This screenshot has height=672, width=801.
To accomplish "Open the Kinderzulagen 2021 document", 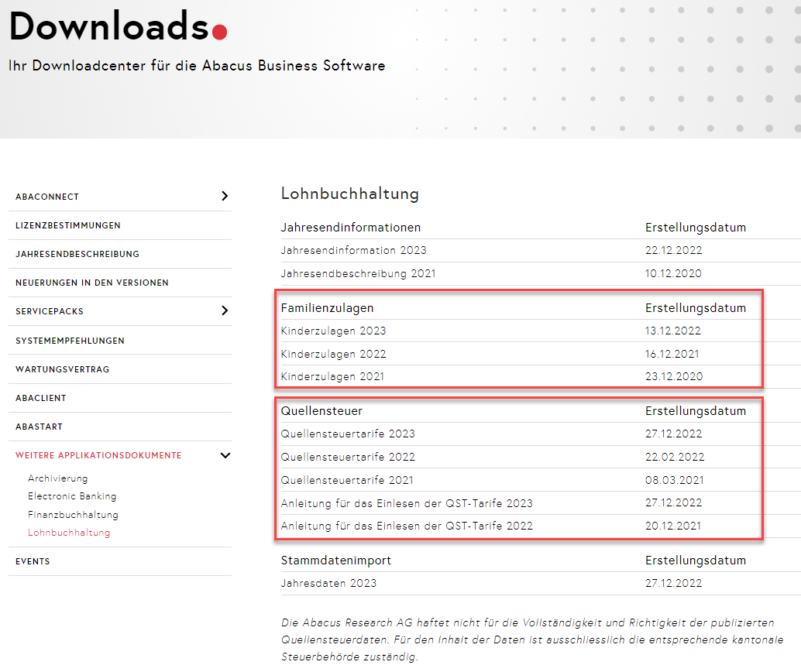I will pos(332,377).
